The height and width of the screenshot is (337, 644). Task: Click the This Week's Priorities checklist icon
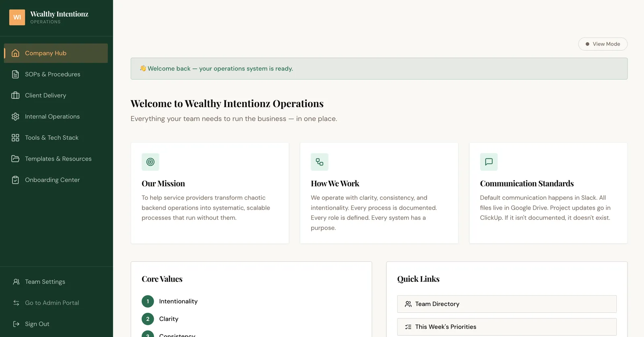tap(408, 327)
